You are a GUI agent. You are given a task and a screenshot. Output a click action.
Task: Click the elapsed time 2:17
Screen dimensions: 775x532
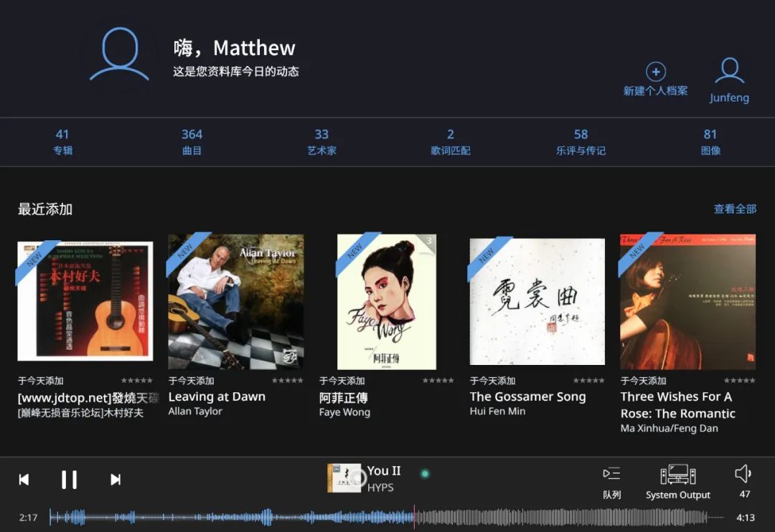point(28,518)
